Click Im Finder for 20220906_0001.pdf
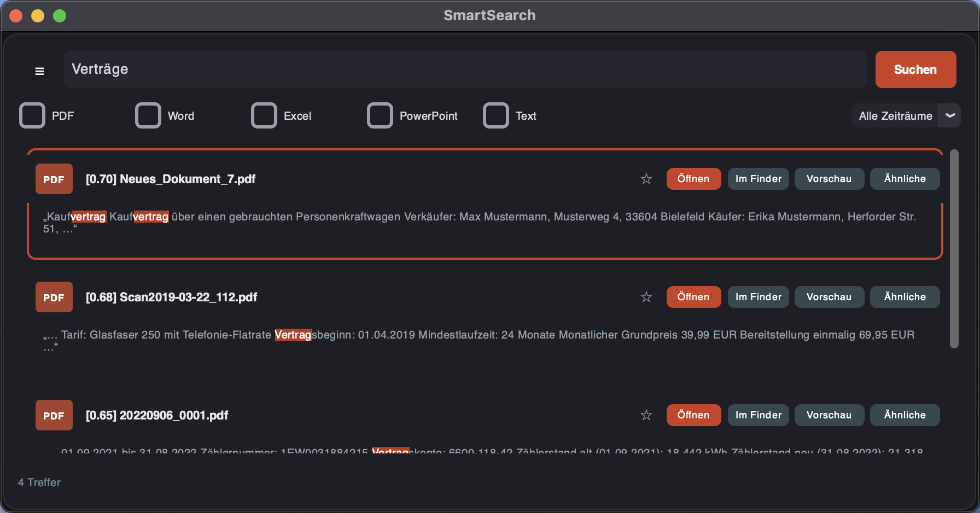Screen dimensions: 980x513 (759, 415)
